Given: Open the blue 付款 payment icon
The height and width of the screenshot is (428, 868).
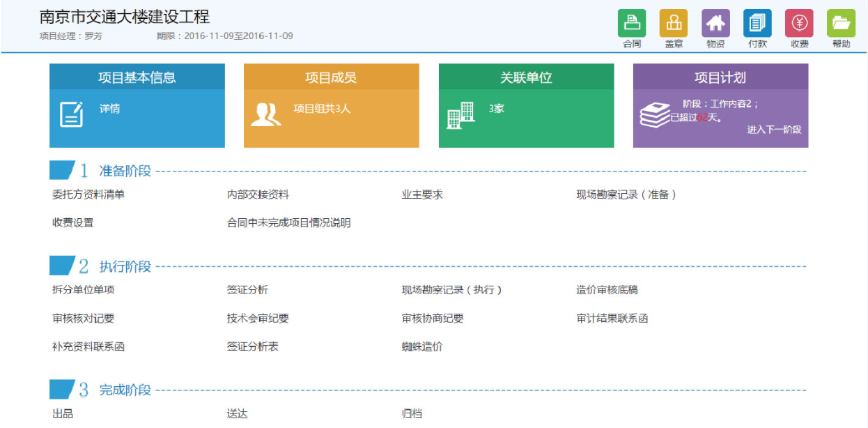Looking at the screenshot, I should click(757, 23).
